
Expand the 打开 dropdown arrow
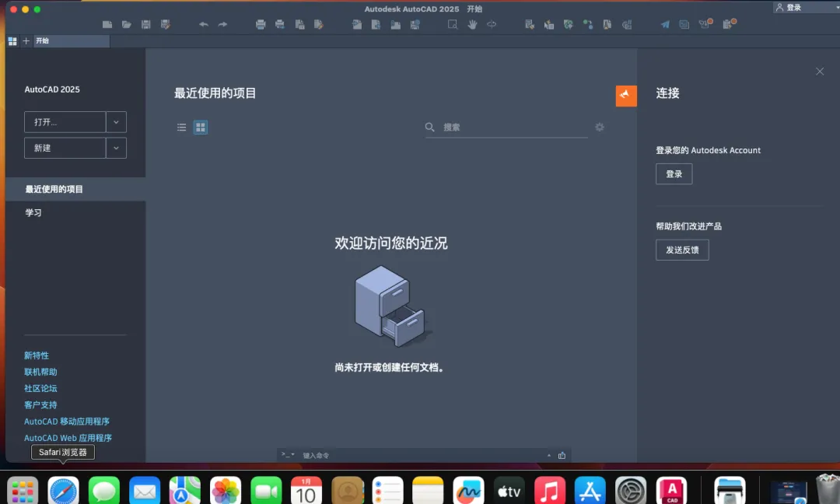click(116, 122)
